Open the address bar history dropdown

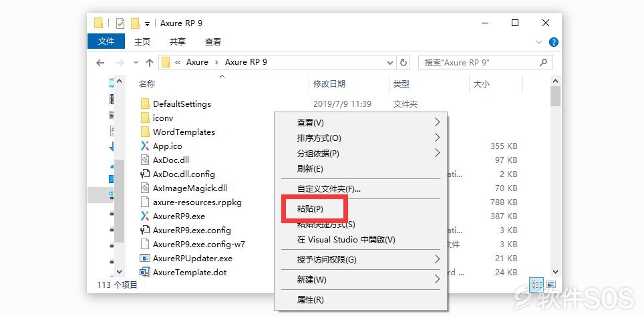pos(390,63)
